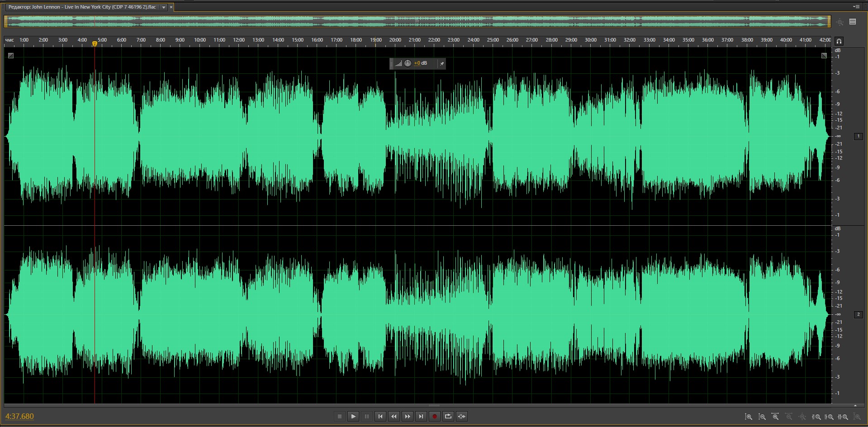Open the panel options menu at top right

click(856, 7)
